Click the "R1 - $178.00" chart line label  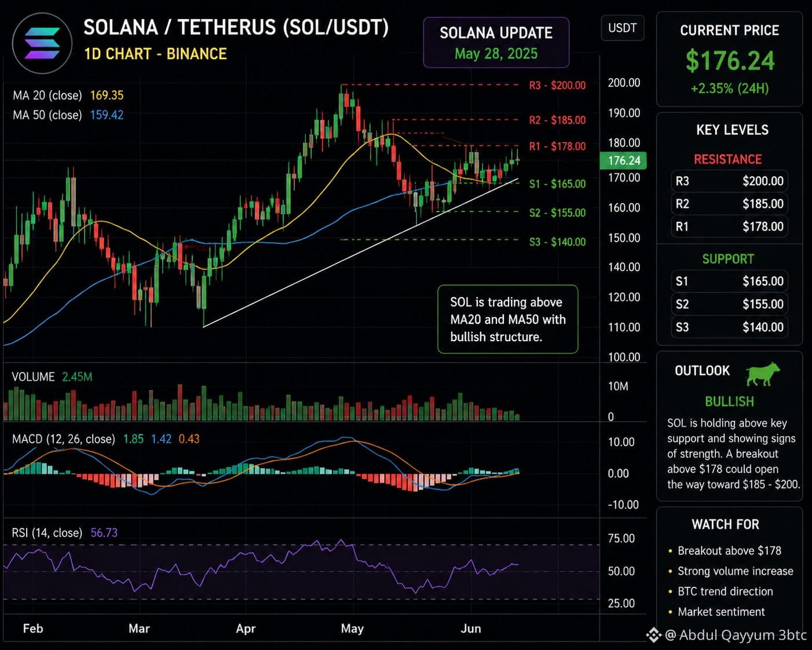click(x=557, y=146)
